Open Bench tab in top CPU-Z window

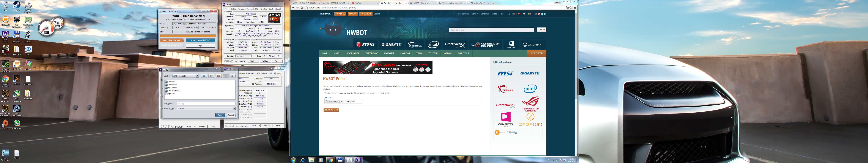[x=271, y=9]
